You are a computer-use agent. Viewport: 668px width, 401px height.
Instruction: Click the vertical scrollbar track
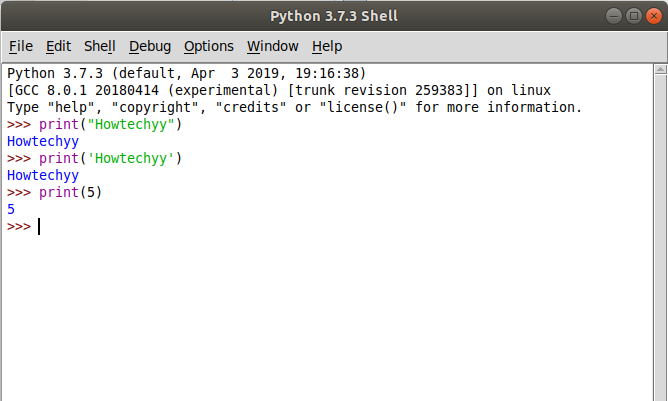[x=659, y=230]
